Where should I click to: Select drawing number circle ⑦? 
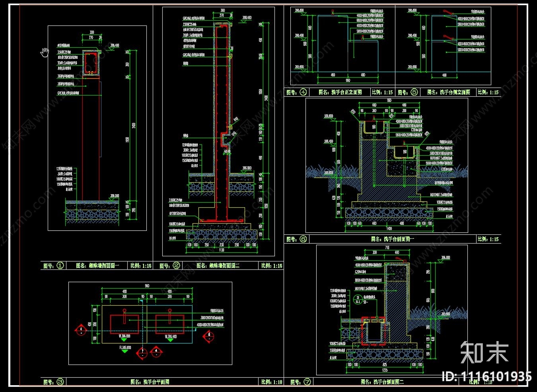click(x=307, y=382)
